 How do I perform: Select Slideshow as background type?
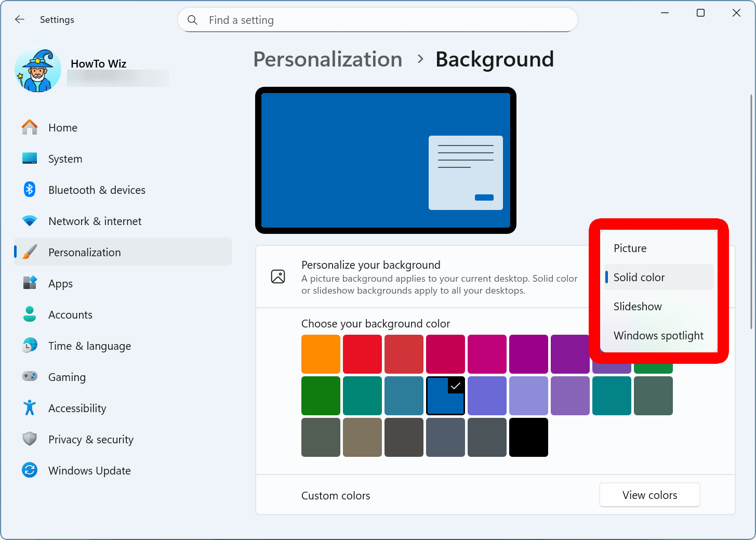[x=638, y=306]
